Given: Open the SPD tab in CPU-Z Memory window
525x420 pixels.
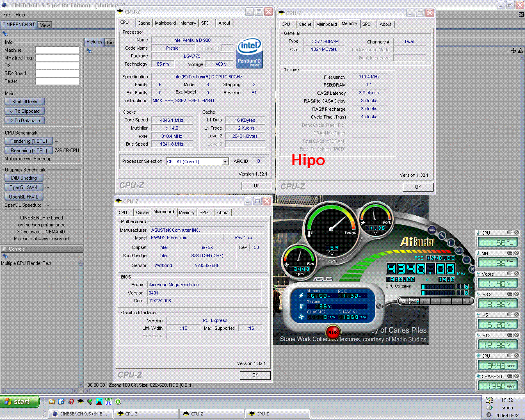Looking at the screenshot, I should click(x=367, y=24).
